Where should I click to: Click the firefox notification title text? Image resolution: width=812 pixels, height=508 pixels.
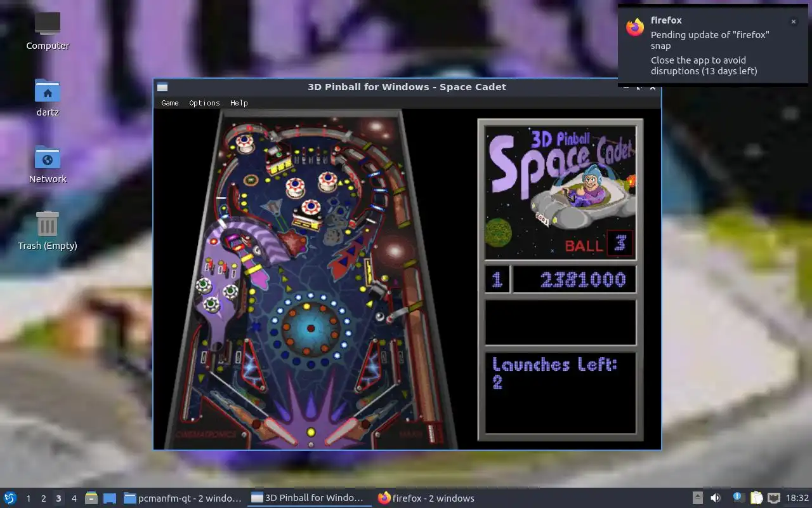(x=666, y=20)
